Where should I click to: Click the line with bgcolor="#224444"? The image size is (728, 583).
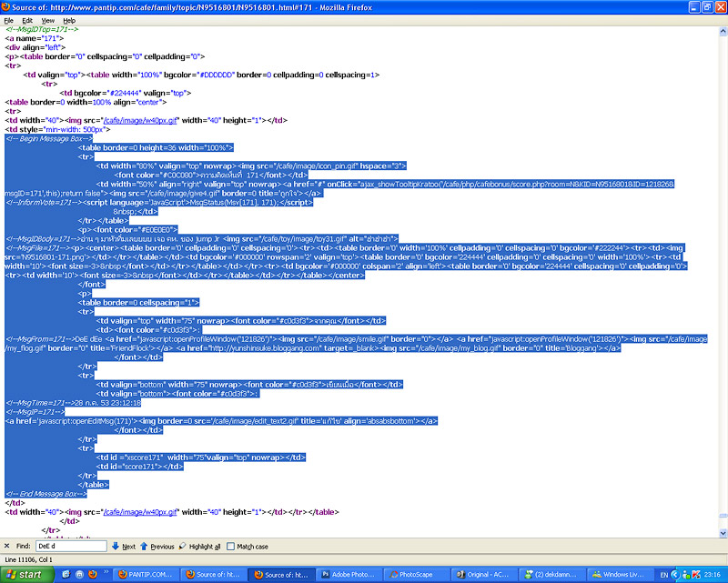coord(126,93)
